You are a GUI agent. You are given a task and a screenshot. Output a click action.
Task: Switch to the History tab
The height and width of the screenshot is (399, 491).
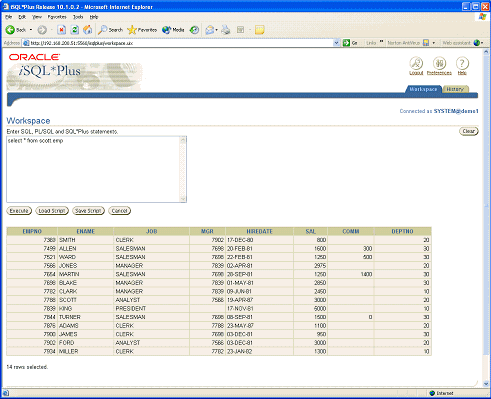455,89
